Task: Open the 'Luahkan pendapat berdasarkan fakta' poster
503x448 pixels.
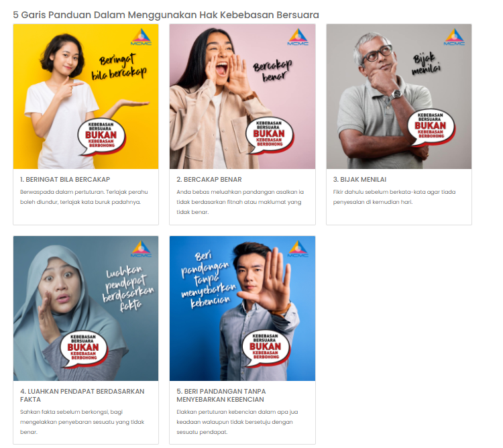Action: coord(86,309)
